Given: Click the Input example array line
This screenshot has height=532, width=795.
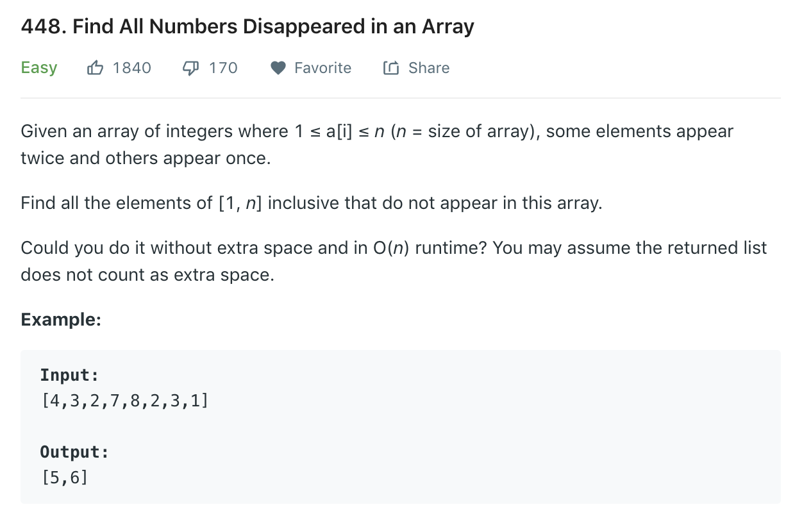Looking at the screenshot, I should [x=124, y=401].
